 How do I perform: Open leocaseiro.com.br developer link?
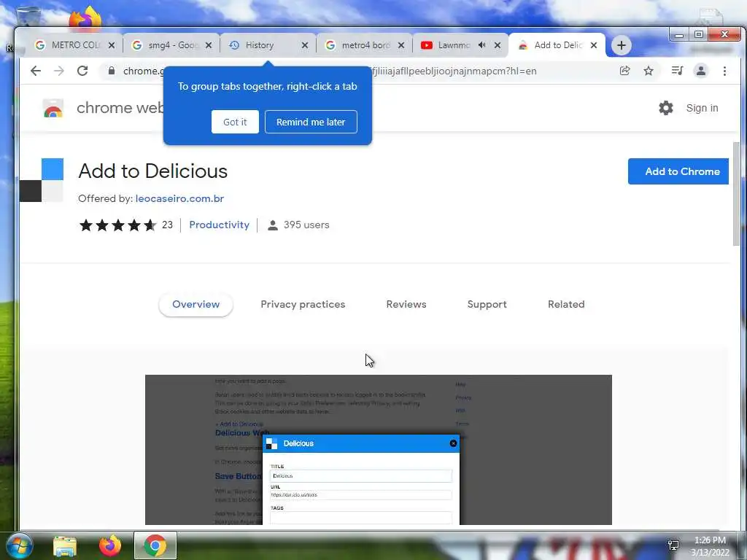179,198
